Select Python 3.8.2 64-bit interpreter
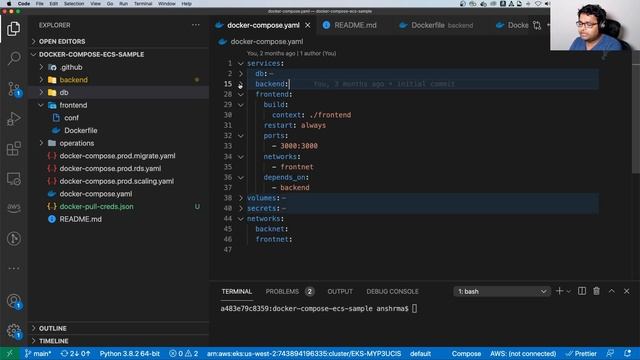The height and width of the screenshot is (360, 640). pyautogui.click(x=129, y=353)
